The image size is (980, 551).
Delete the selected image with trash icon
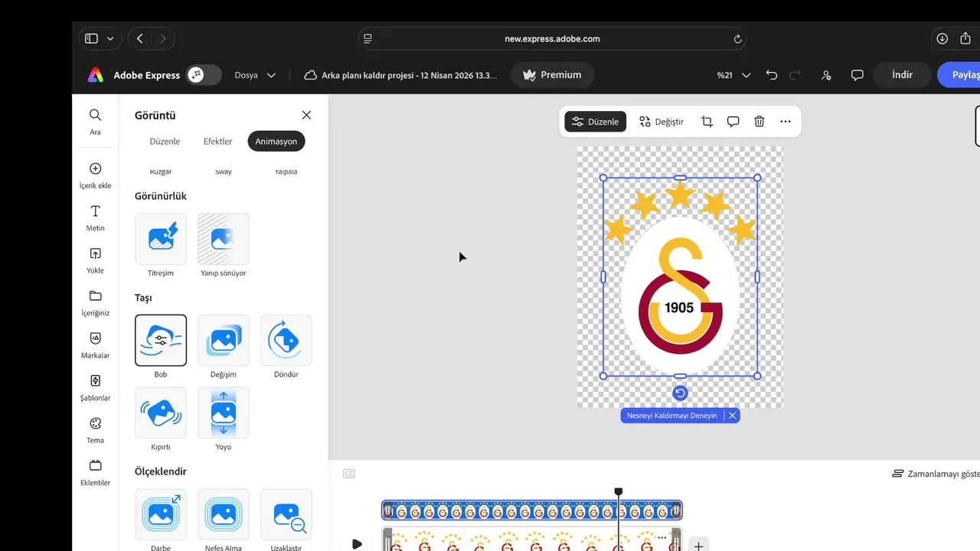[759, 122]
